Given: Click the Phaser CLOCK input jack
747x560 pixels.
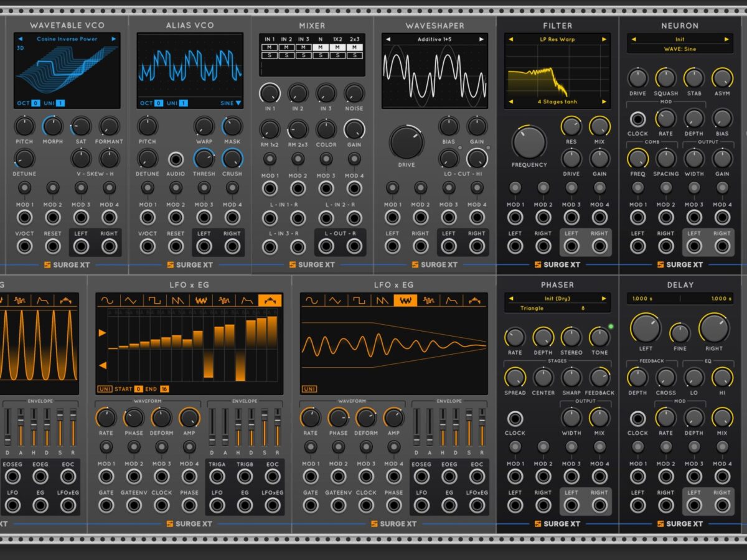Looking at the screenshot, I should coord(515,419).
